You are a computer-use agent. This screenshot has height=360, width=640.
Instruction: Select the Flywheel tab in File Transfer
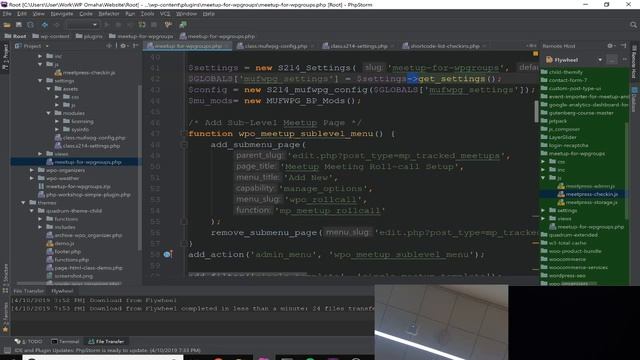pos(62,291)
